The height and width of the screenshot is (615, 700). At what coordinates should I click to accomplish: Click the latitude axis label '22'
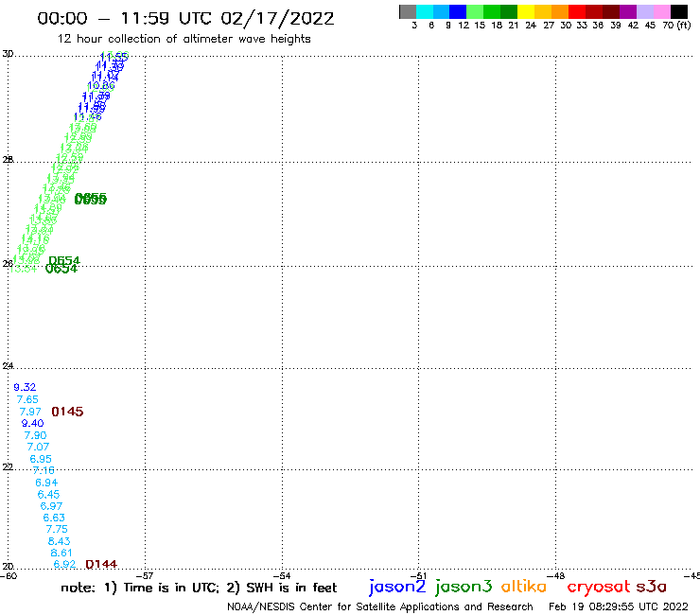tap(8, 466)
